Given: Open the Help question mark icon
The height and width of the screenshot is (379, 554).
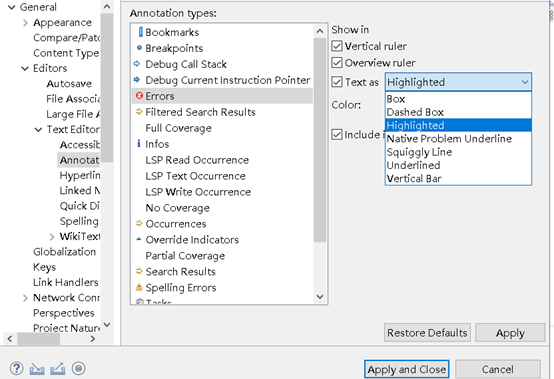Looking at the screenshot, I should pyautogui.click(x=16, y=368).
